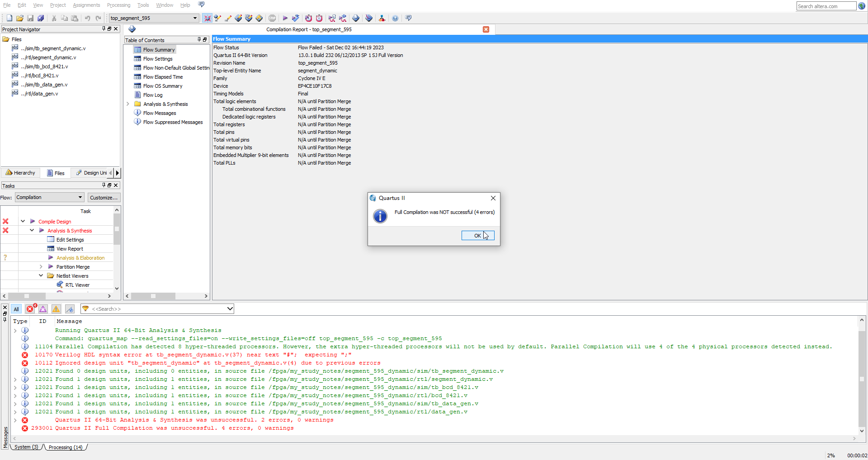This screenshot has width=868, height=460.
Task: Toggle the warning messages filter
Action: (56, 309)
